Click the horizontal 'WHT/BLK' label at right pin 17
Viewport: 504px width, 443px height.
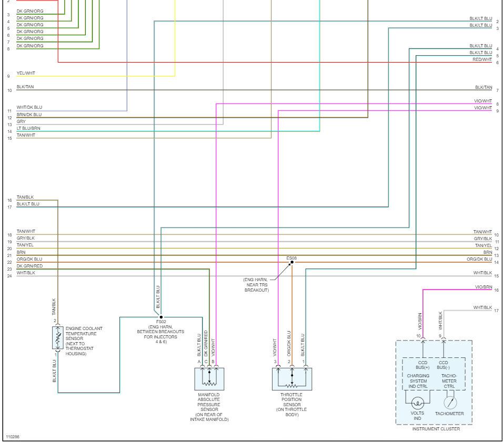click(x=482, y=307)
